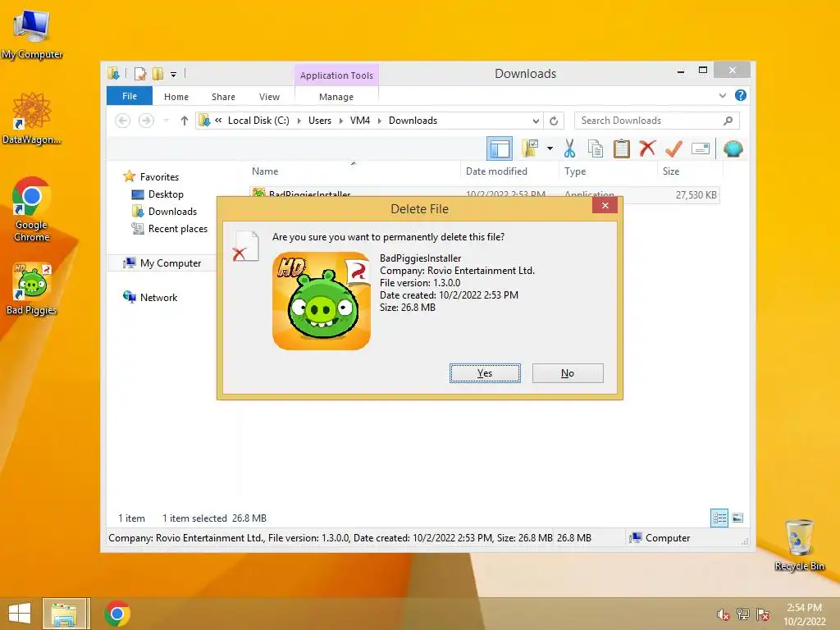Open Customize Quick Access Toolbar dropdown
The image size is (840, 630).
(x=174, y=75)
